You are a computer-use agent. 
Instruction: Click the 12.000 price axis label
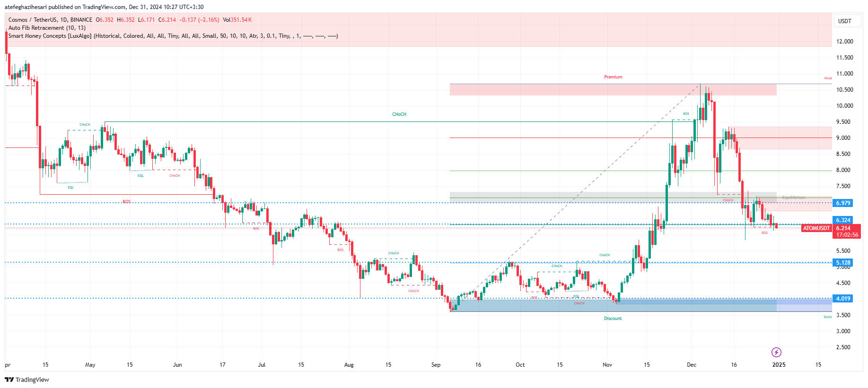(x=844, y=42)
